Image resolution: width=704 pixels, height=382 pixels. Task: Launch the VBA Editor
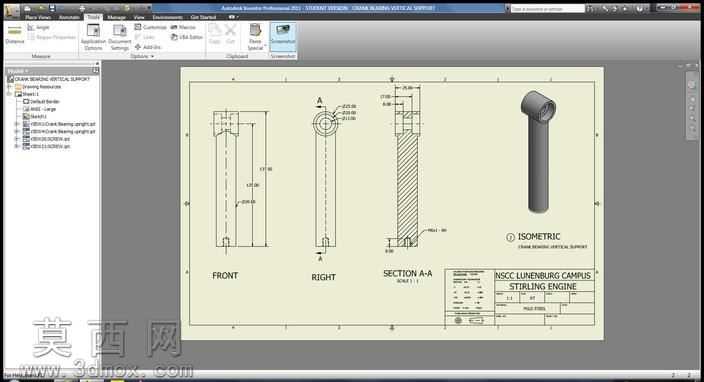click(x=187, y=37)
